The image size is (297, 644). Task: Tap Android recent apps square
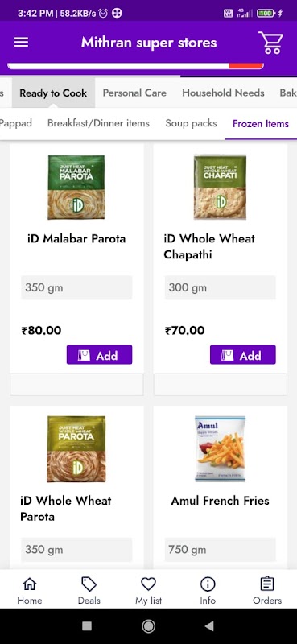click(x=87, y=626)
